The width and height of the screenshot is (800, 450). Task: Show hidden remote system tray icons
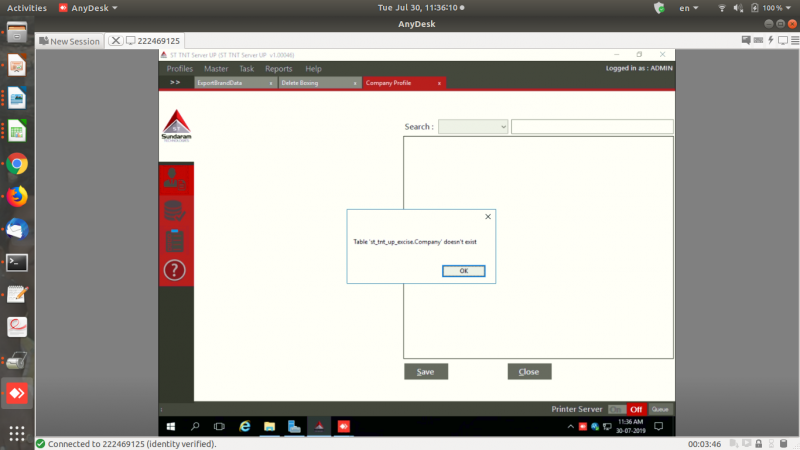click(x=570, y=427)
